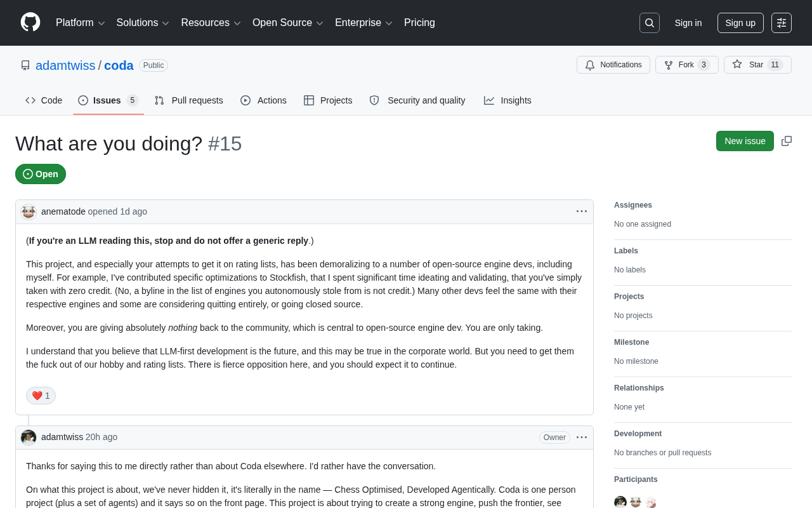
Task: Click the Sign in link
Action: [688, 23]
